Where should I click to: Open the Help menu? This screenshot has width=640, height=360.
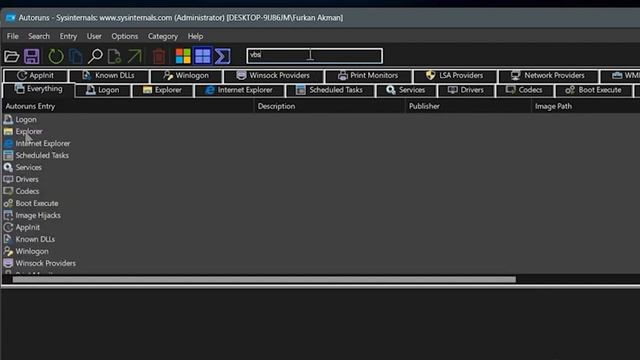(x=195, y=36)
